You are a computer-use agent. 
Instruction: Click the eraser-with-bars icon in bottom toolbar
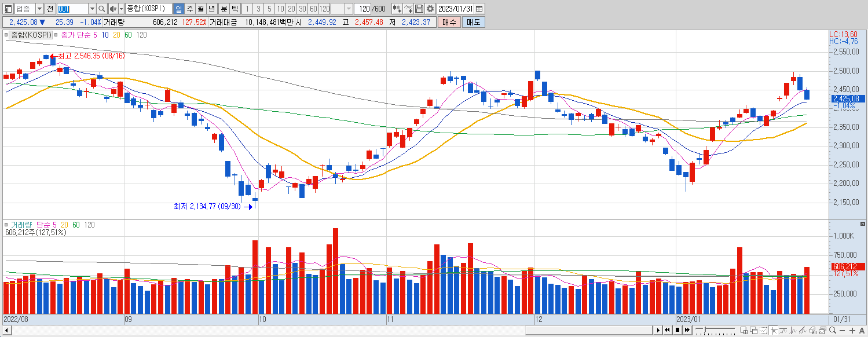click(812, 331)
